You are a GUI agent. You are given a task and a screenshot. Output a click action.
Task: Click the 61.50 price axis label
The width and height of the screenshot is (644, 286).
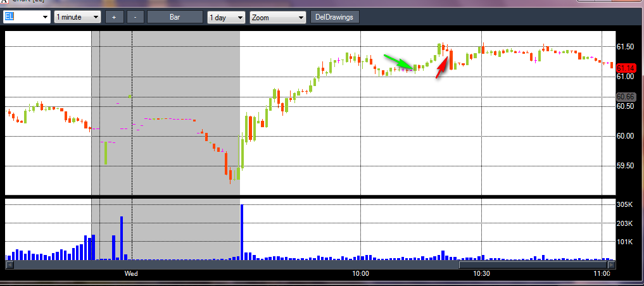tap(626, 47)
